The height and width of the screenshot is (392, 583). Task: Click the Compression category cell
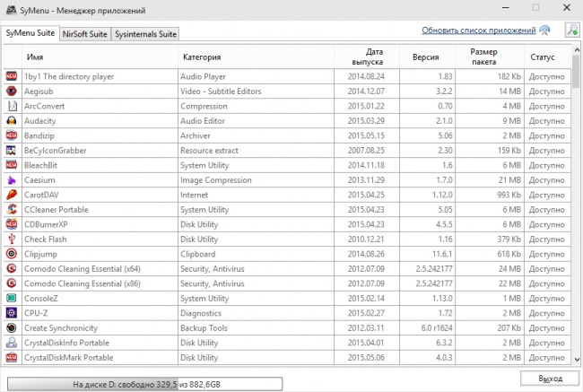(256, 106)
